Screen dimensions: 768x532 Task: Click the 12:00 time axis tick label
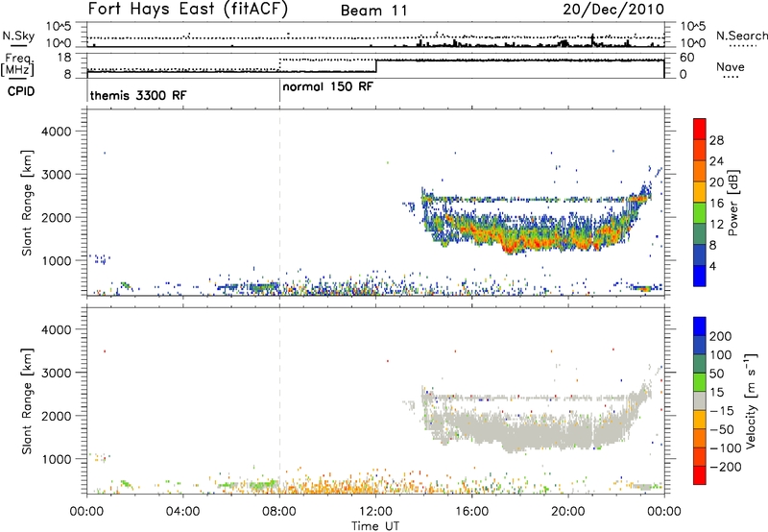click(x=375, y=512)
